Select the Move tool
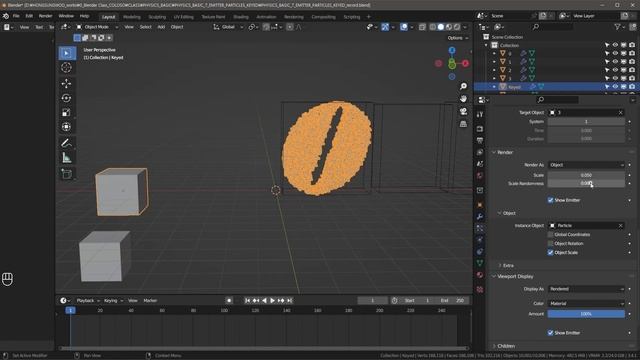 67,83
